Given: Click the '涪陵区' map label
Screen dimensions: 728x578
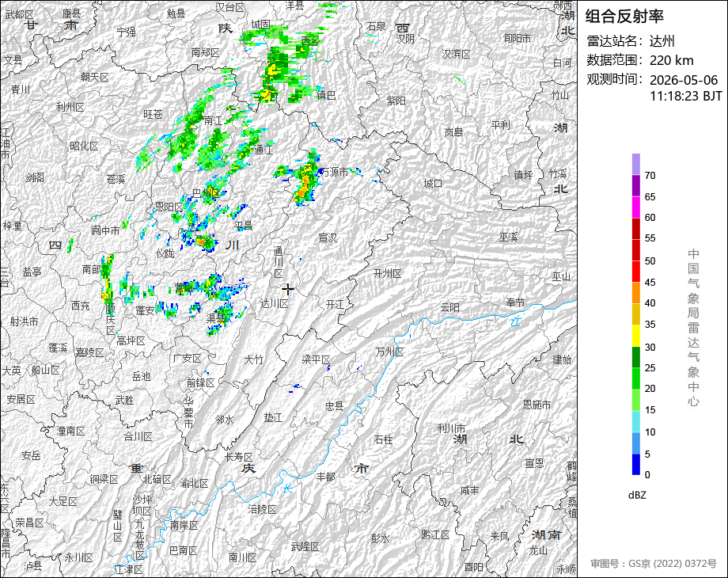Looking at the screenshot, I should 262,510.
